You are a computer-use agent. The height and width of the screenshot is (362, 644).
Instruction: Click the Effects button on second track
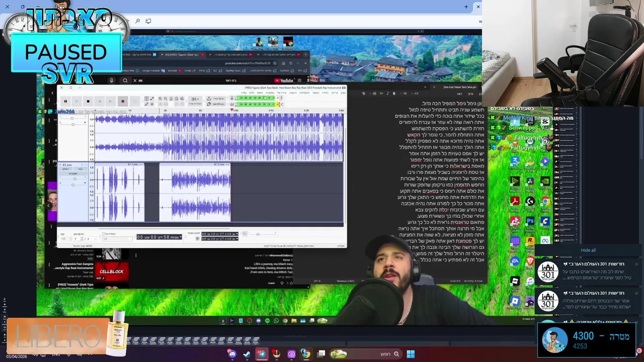coord(73,173)
